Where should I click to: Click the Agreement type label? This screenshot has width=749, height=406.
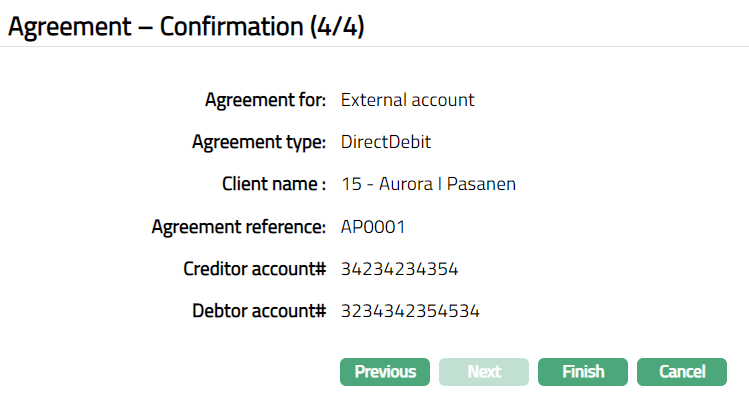[259, 142]
